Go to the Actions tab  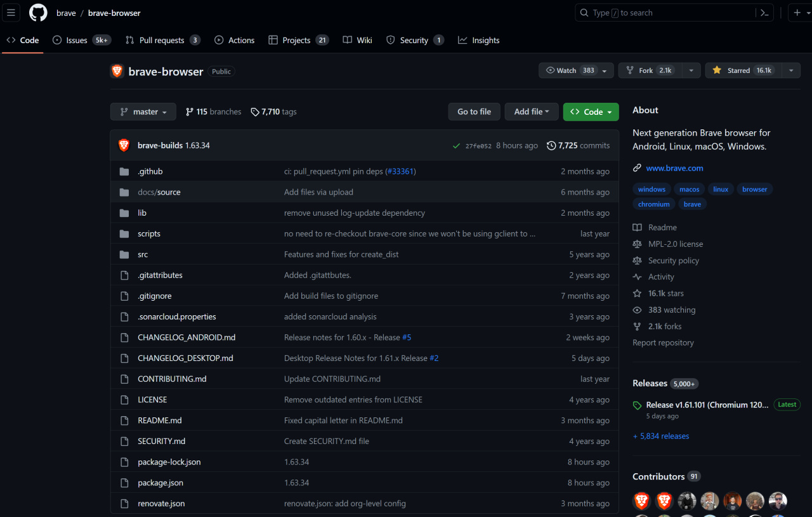[x=234, y=40]
